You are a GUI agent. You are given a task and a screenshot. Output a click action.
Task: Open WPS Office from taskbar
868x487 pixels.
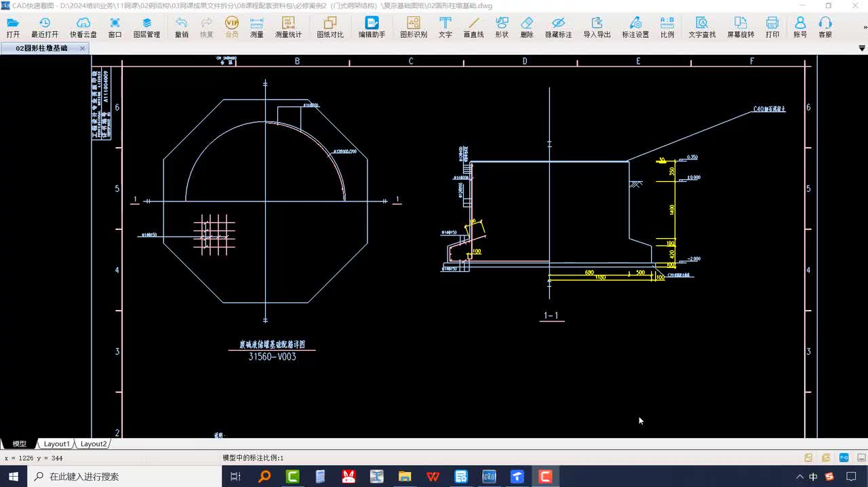[x=433, y=476]
